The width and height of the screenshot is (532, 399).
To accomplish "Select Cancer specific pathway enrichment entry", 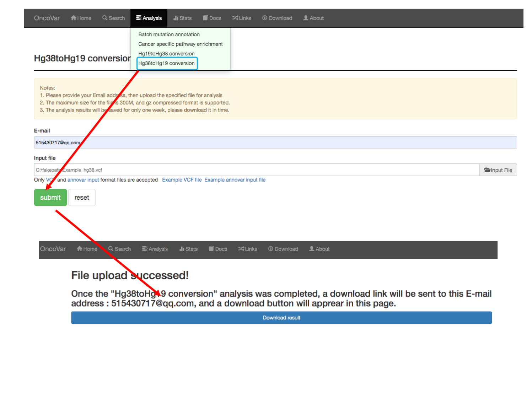I will (181, 44).
